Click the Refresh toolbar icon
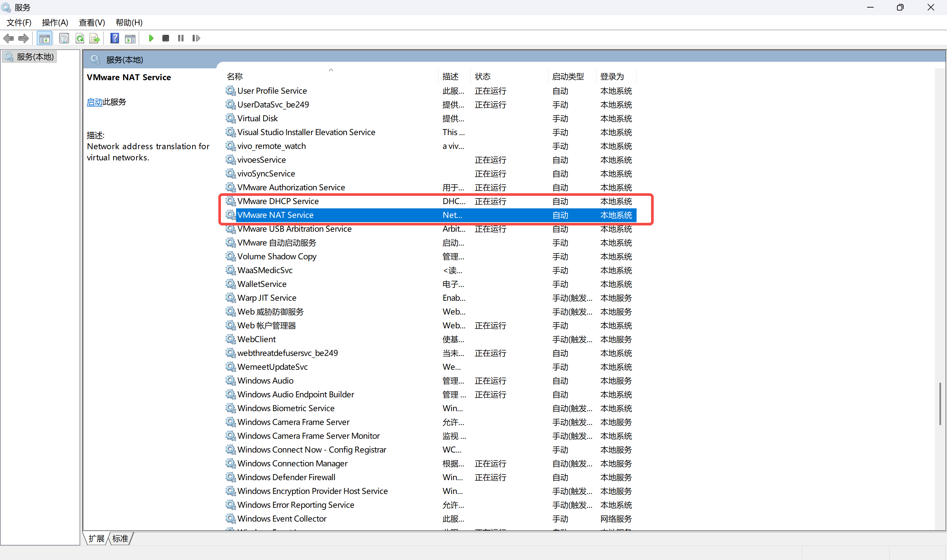 (80, 38)
